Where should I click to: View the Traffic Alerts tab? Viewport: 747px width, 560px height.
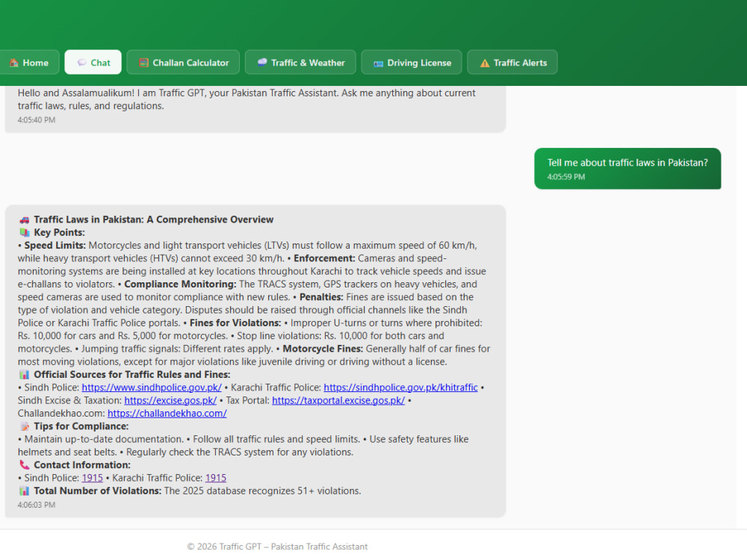(512, 63)
